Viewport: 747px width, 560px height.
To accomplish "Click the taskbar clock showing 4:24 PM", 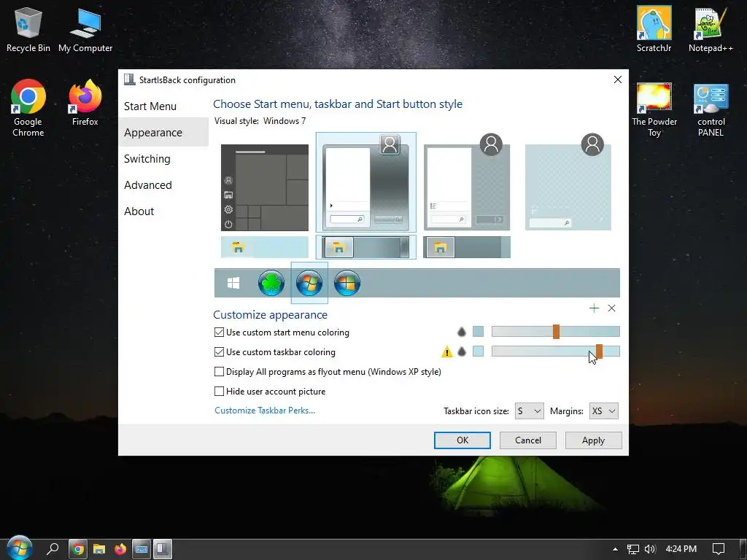I will (x=681, y=549).
